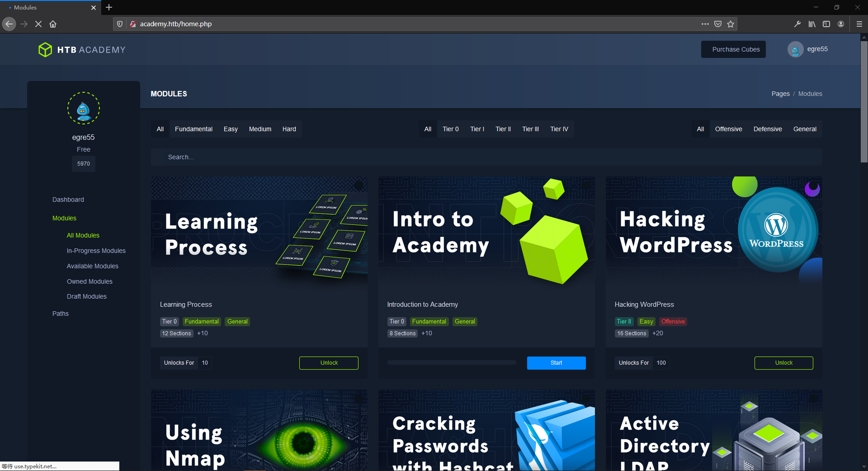Expand the Paths sidebar section
The image size is (868, 471).
point(60,313)
